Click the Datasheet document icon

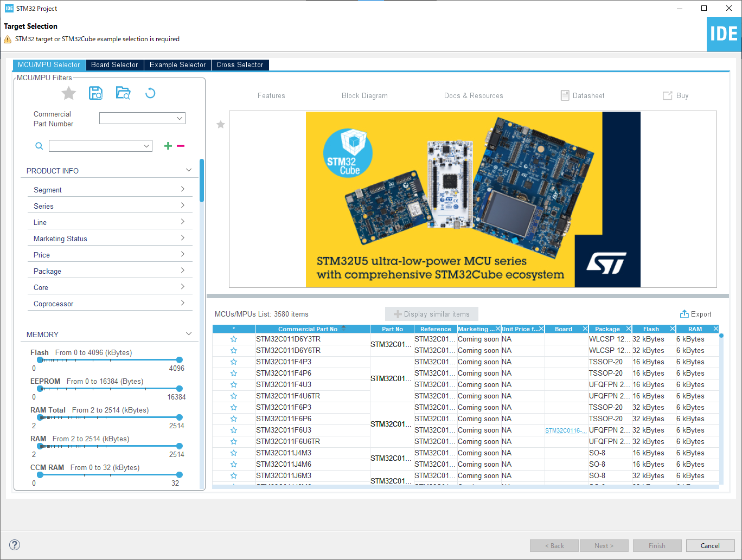coord(565,95)
